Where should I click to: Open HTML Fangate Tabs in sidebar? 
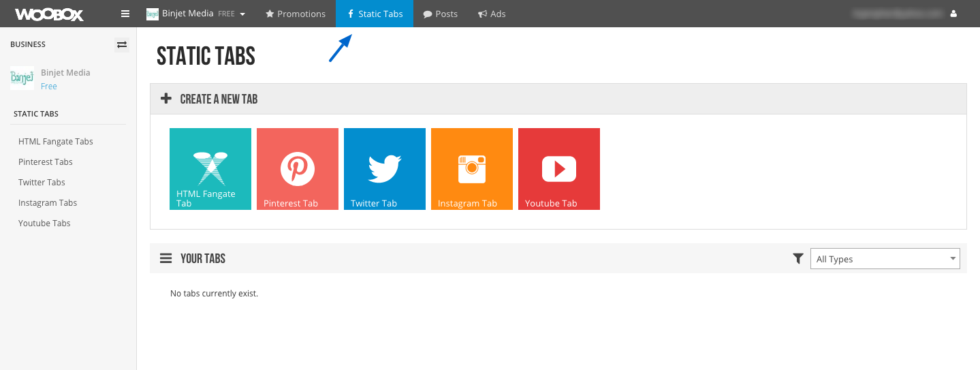(x=56, y=142)
